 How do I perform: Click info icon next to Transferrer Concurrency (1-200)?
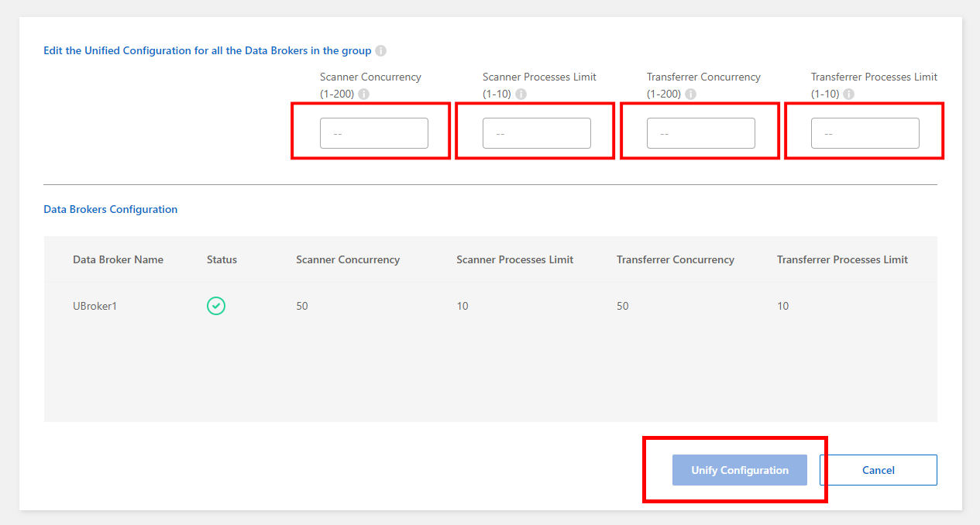[x=690, y=94]
